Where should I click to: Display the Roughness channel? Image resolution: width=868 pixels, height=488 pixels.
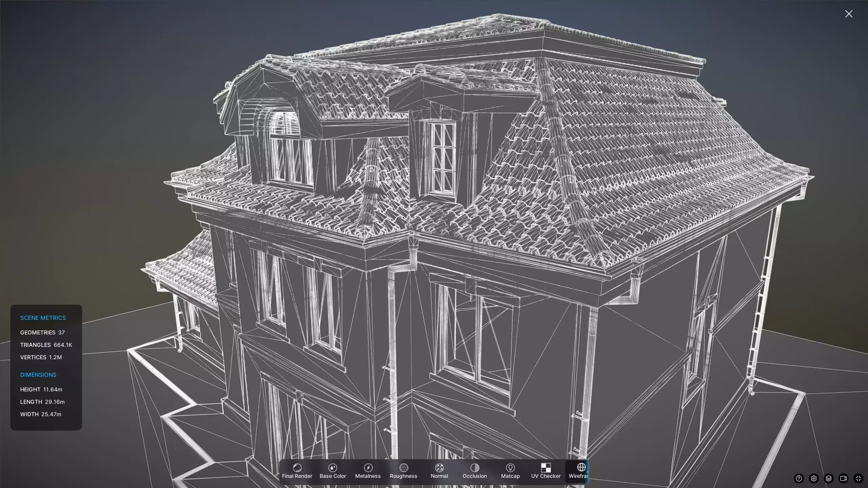(x=403, y=471)
